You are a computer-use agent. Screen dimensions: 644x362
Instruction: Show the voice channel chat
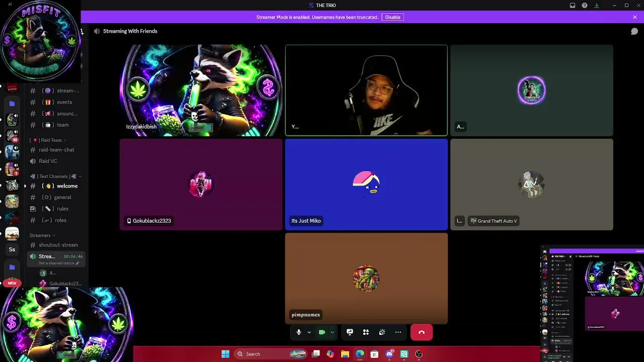click(x=634, y=31)
